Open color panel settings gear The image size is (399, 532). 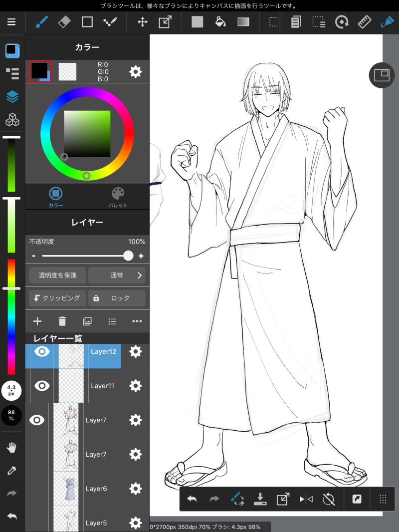point(136,71)
